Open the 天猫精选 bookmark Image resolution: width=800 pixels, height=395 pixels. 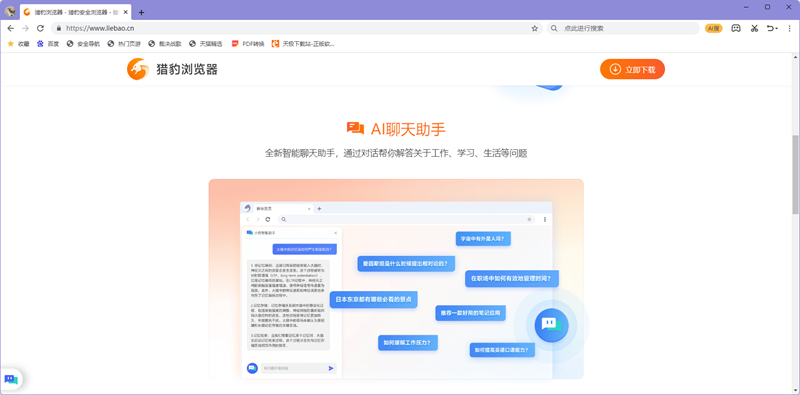[206, 44]
